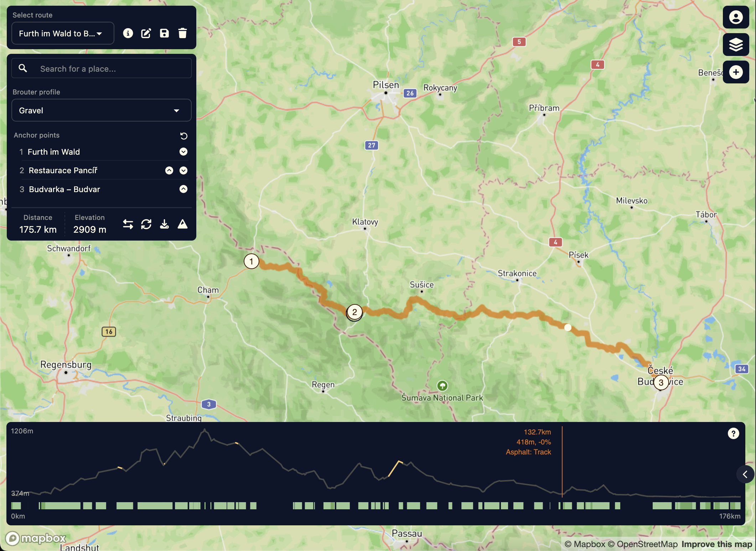Save the route using the save icon

(164, 33)
